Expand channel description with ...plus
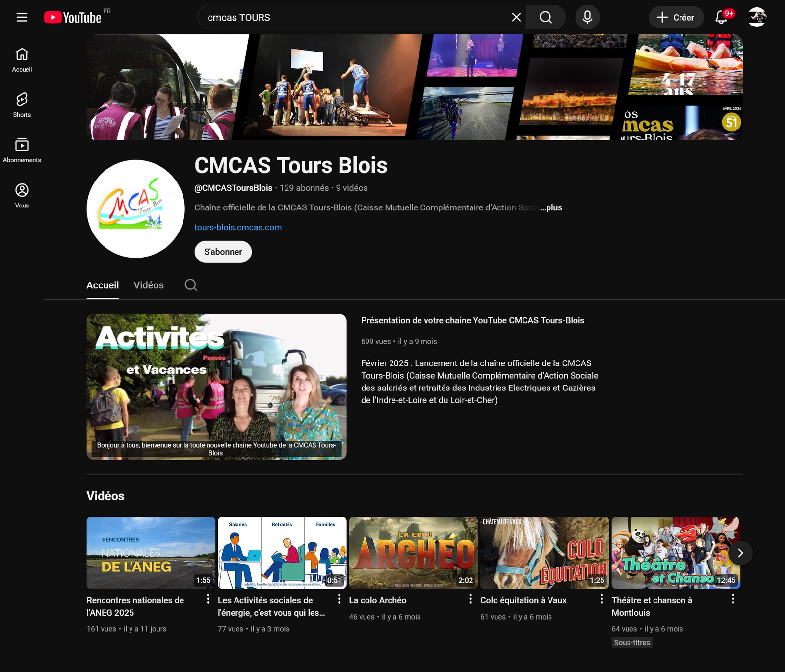The width and height of the screenshot is (785, 672). click(551, 207)
